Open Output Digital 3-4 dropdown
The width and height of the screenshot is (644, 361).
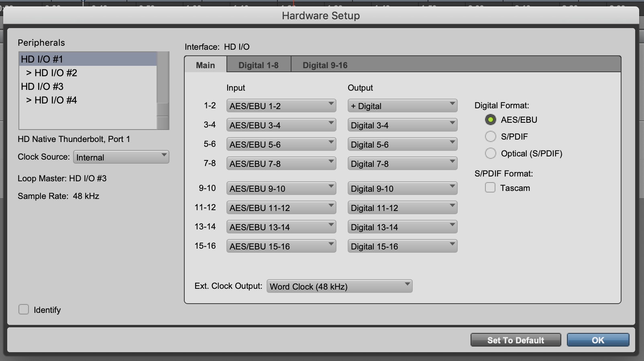[402, 125]
